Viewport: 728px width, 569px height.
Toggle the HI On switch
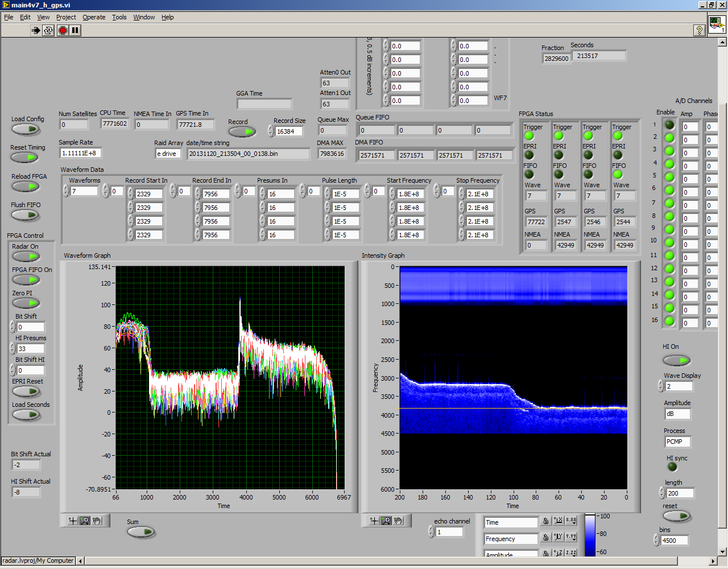(676, 360)
